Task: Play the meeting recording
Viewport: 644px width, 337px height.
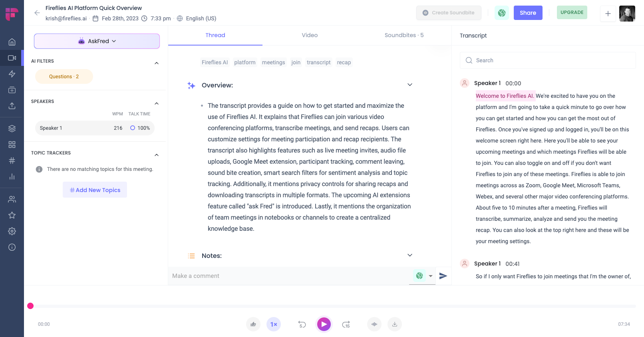Action: coord(324,324)
